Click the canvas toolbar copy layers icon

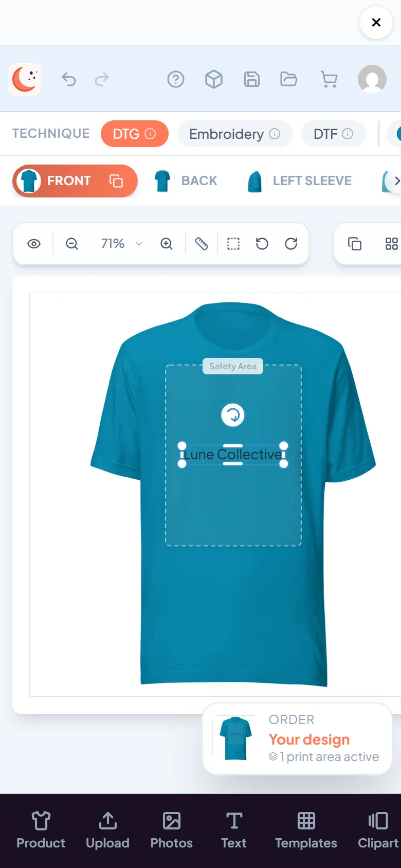click(x=355, y=244)
